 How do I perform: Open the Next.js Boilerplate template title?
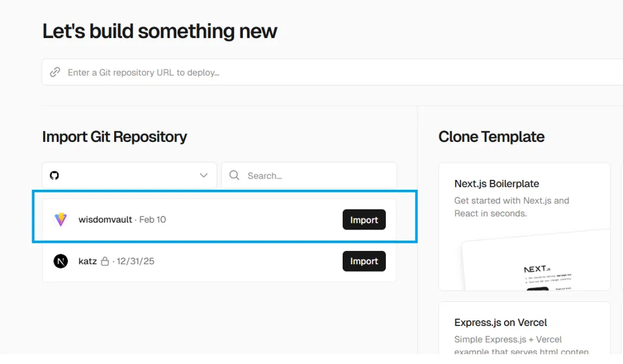(497, 183)
